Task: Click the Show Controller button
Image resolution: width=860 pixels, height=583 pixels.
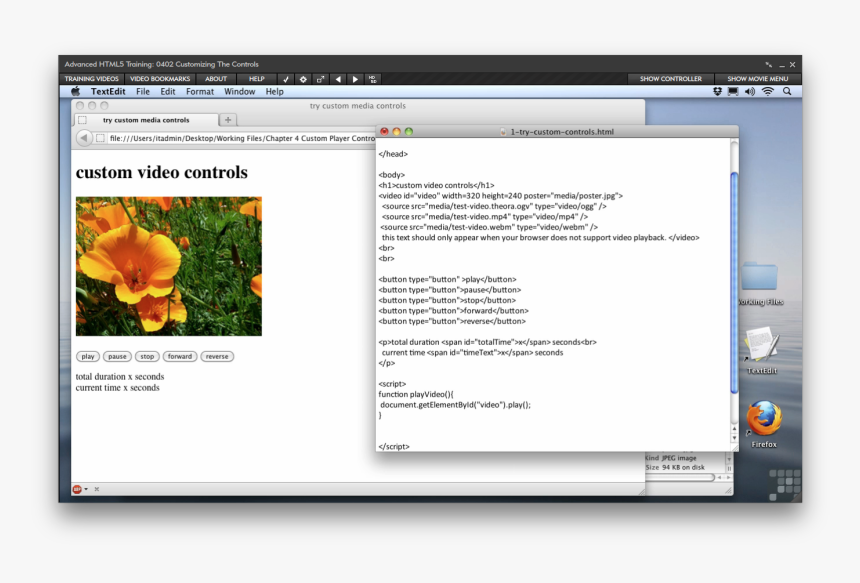Action: pos(670,79)
